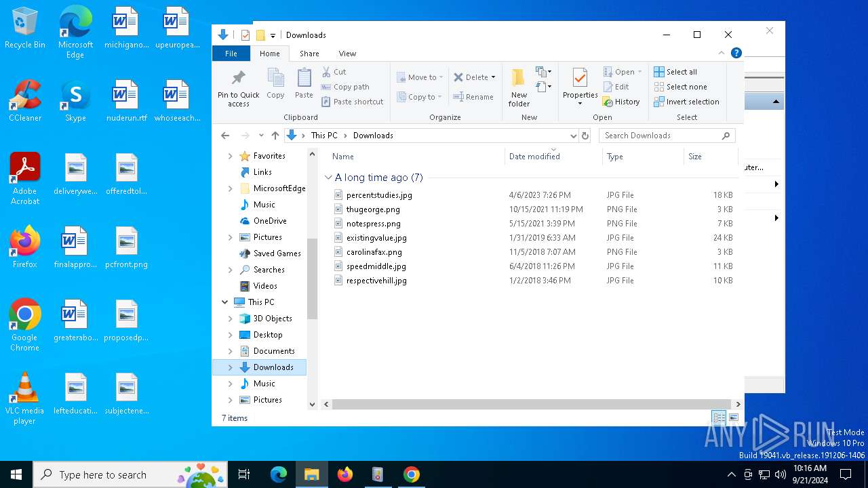868x488 pixels.
Task: Collapse This PC tree node
Action: [224, 302]
